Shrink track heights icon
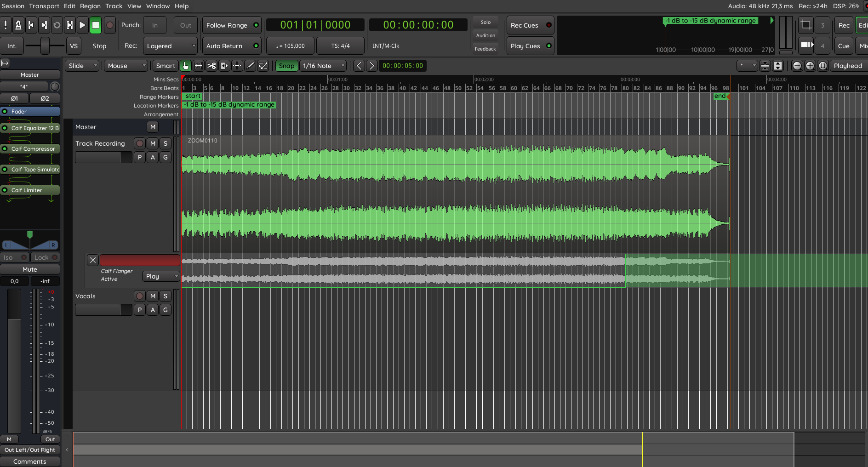Viewport: 868px width, 467px height. (765, 66)
